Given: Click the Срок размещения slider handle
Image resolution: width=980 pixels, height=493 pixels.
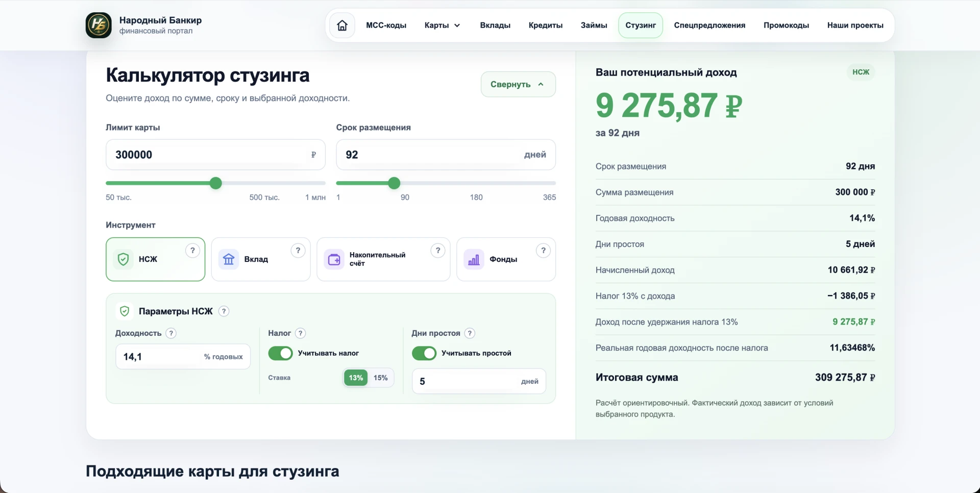Looking at the screenshot, I should point(394,183).
